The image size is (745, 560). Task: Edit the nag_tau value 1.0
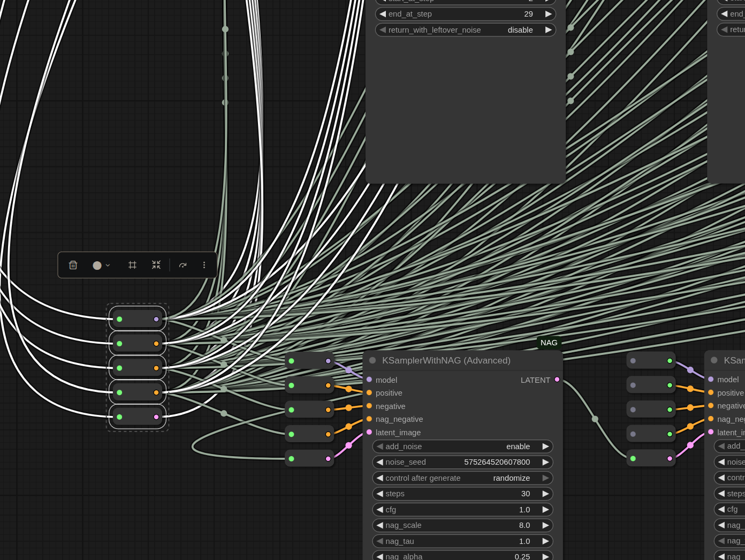[x=463, y=541]
